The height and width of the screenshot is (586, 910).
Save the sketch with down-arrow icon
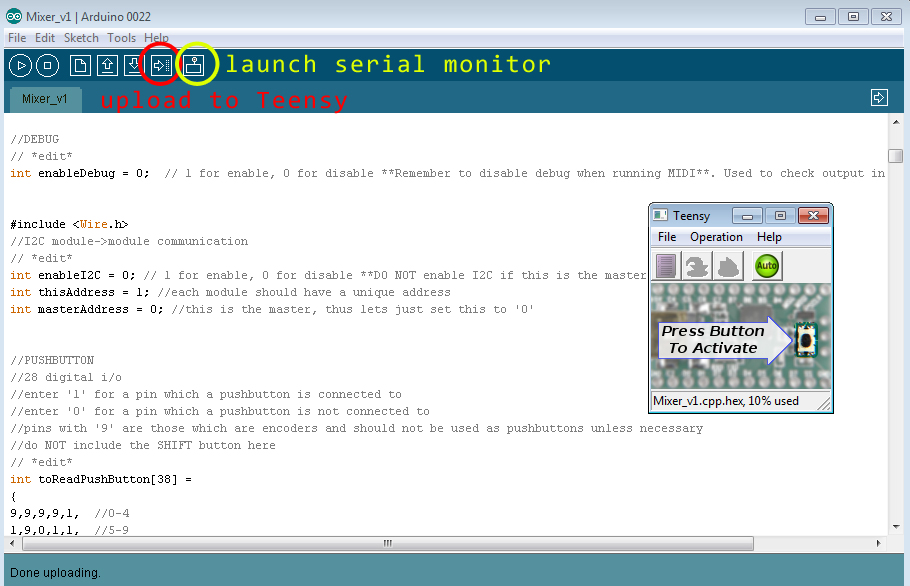coord(133,66)
